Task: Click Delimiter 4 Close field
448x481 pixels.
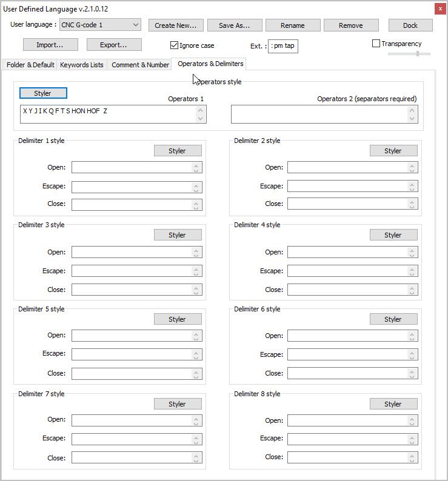Action: point(352,290)
